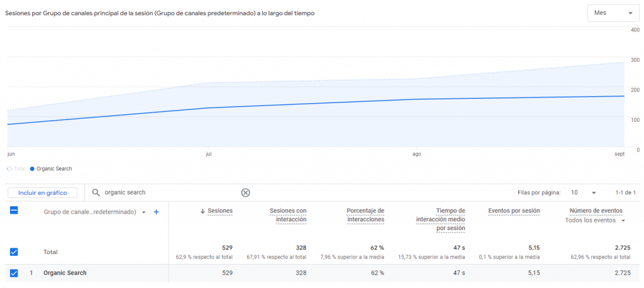Open the rows per page dropdown
The image size is (644, 288).
pyautogui.click(x=583, y=192)
